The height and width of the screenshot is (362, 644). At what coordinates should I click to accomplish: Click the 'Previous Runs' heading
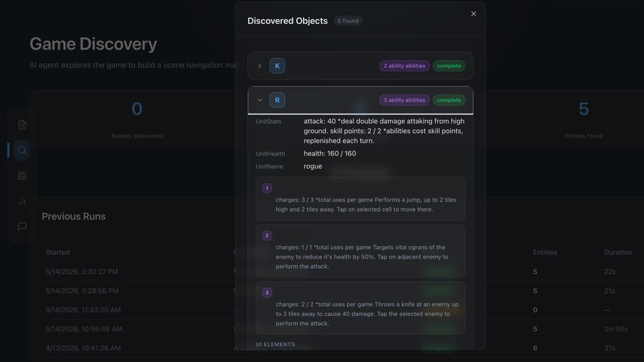[73, 216]
